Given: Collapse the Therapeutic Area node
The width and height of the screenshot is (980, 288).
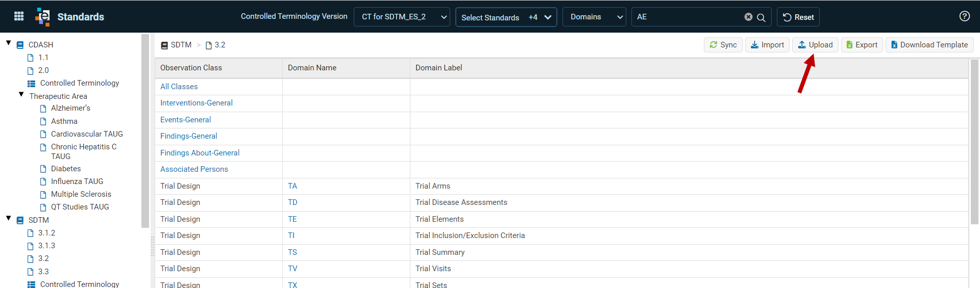Looking at the screenshot, I should point(21,94).
